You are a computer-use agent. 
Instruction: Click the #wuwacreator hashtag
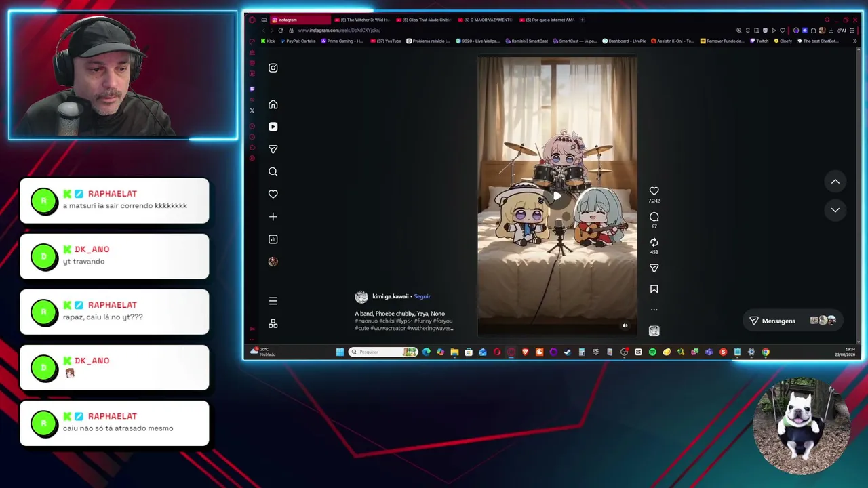(x=388, y=328)
